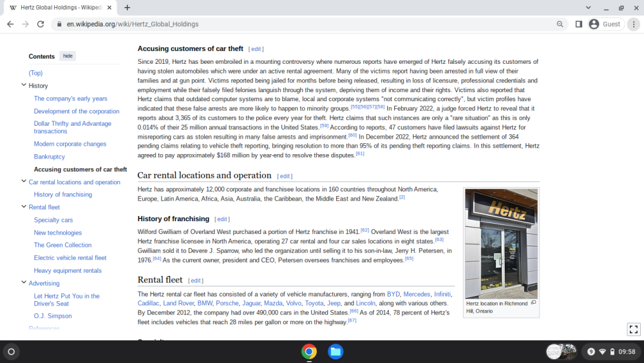
Task: Edit the Accusing customers of car theft section
Action: (x=256, y=49)
